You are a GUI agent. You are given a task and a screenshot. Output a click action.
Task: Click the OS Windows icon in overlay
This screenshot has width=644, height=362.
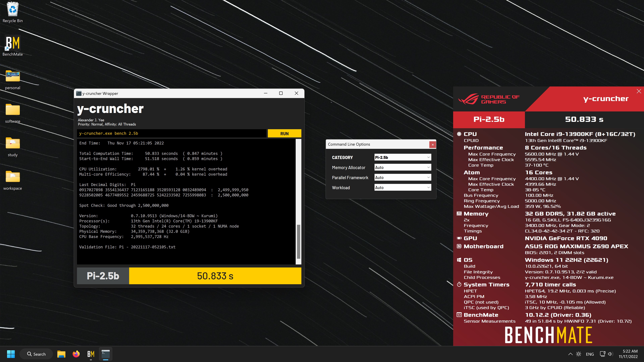point(459,260)
